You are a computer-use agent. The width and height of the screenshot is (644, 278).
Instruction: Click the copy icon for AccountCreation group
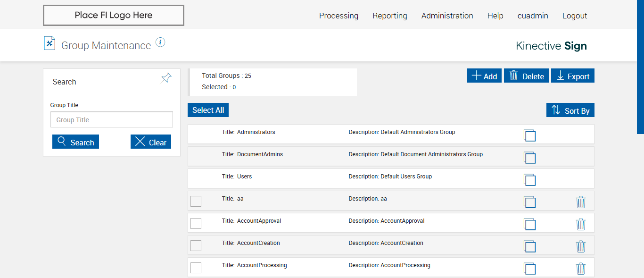coord(529,246)
